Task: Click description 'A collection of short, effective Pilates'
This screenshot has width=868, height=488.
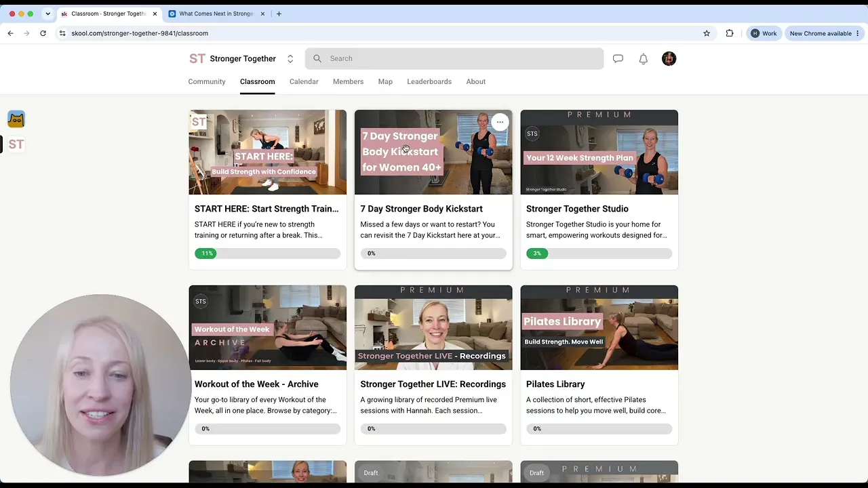Action: [596, 405]
